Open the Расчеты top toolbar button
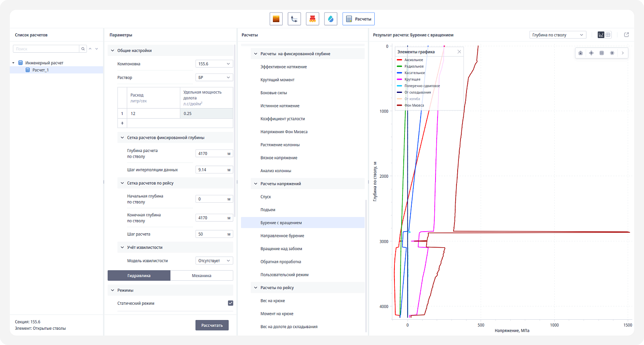Image resolution: width=644 pixels, height=345 pixels. click(x=359, y=19)
